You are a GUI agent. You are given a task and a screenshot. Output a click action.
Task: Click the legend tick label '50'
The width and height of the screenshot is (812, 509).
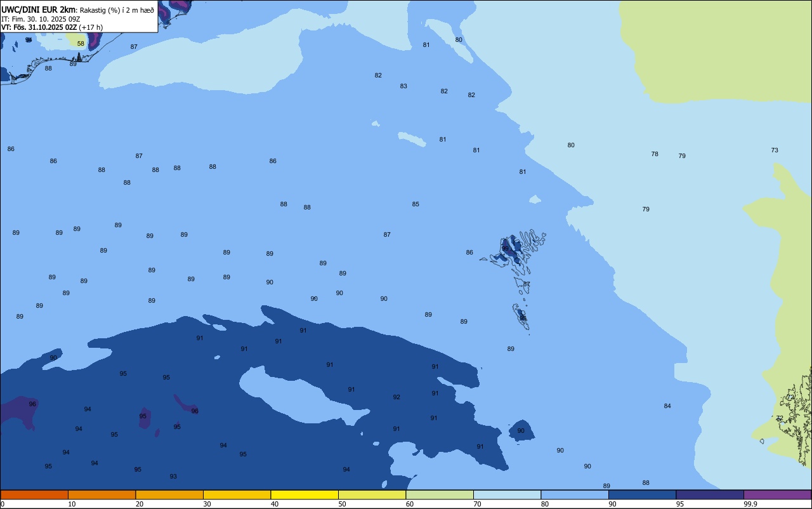(342, 504)
